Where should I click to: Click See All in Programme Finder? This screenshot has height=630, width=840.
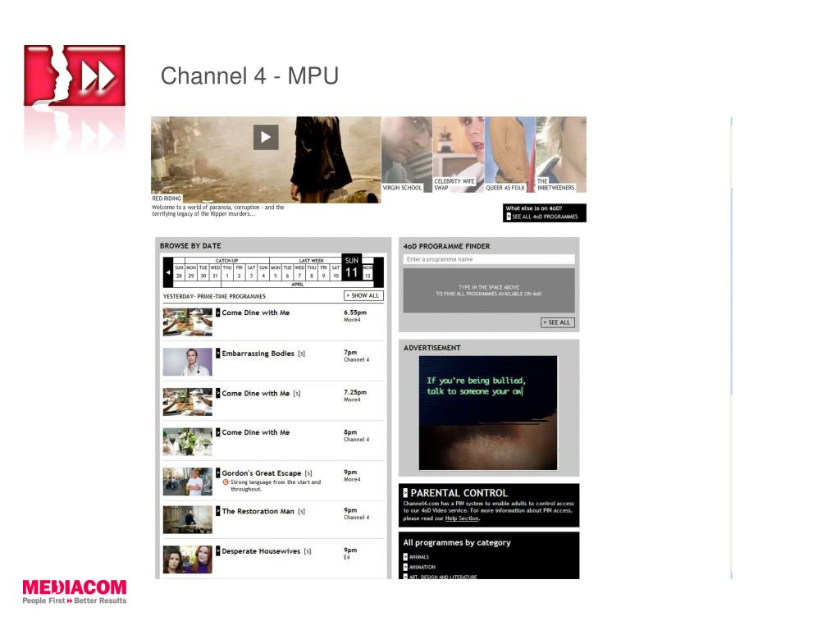pyautogui.click(x=558, y=322)
